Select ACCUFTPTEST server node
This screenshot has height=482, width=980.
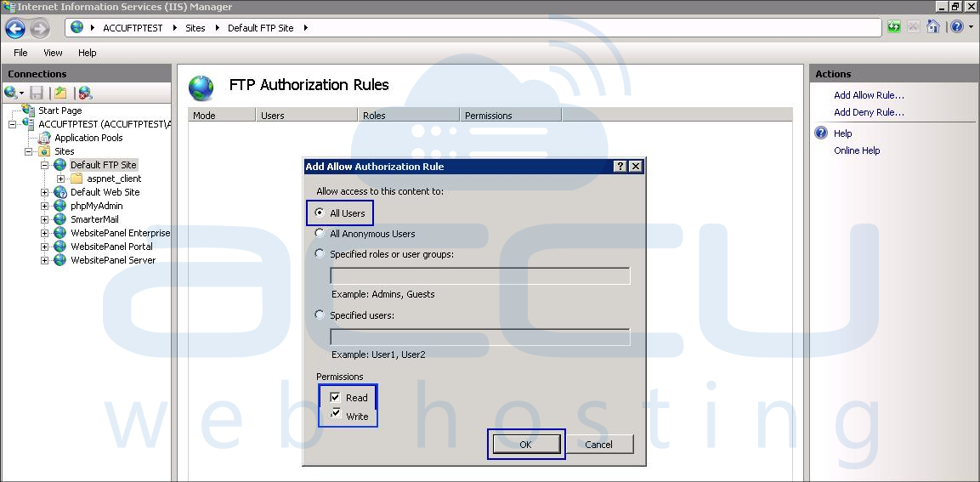pyautogui.click(x=105, y=124)
